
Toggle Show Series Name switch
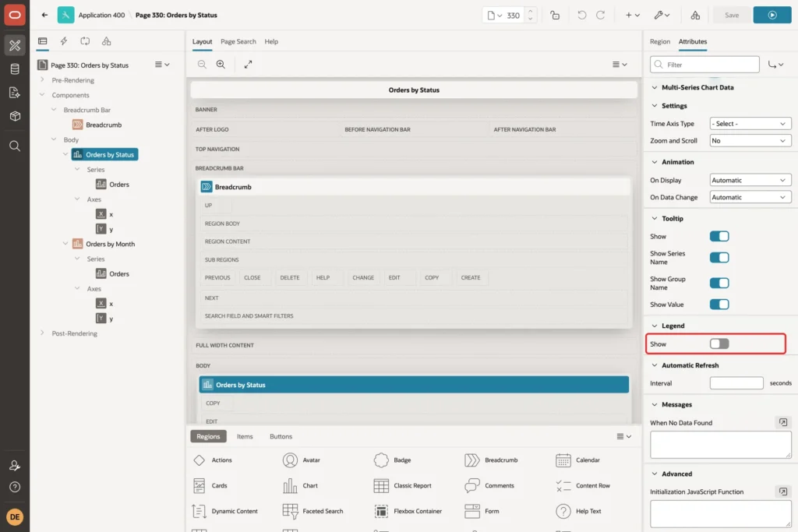point(719,258)
